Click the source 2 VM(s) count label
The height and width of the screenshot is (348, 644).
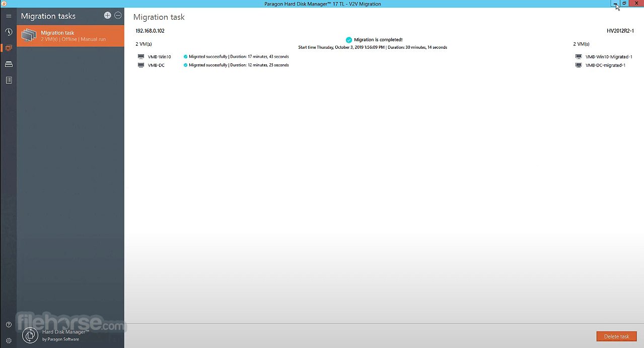(144, 44)
